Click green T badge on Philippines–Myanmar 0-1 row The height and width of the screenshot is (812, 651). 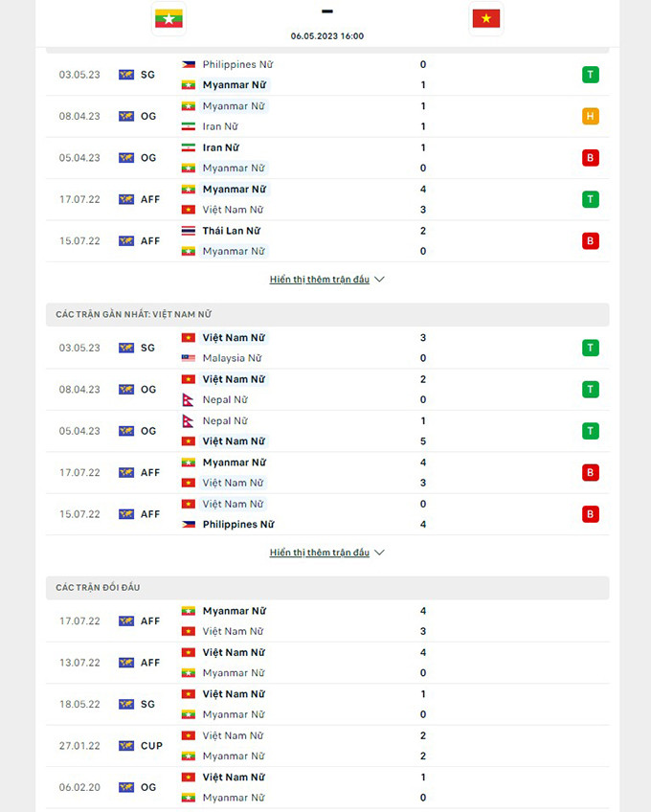(591, 75)
